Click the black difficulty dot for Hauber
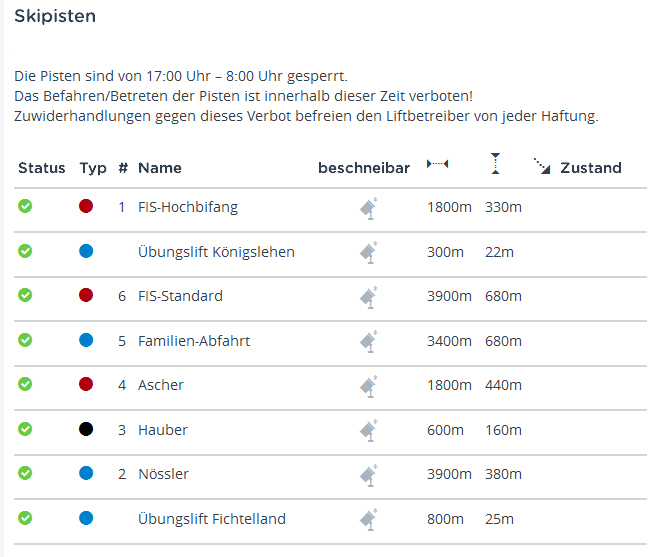The image size is (651, 557). click(86, 430)
